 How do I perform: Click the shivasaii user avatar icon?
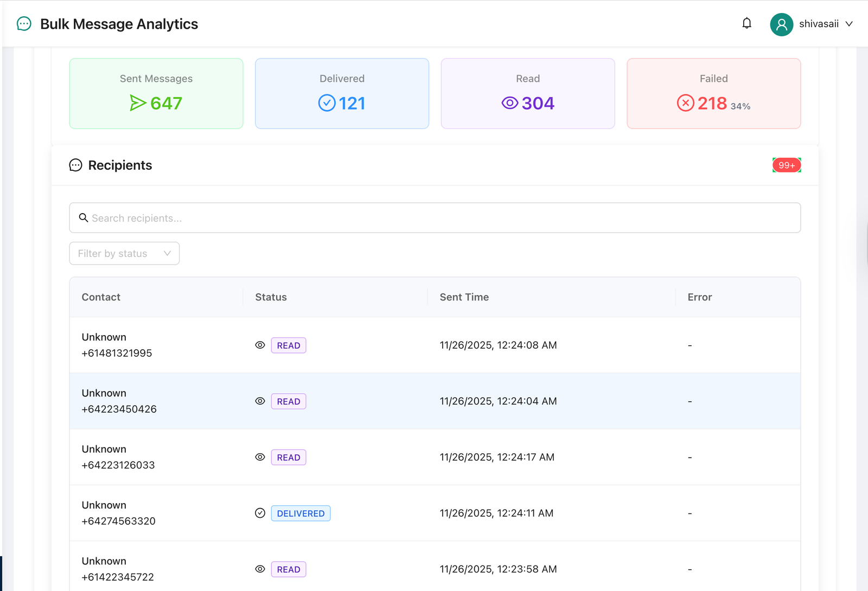781,24
